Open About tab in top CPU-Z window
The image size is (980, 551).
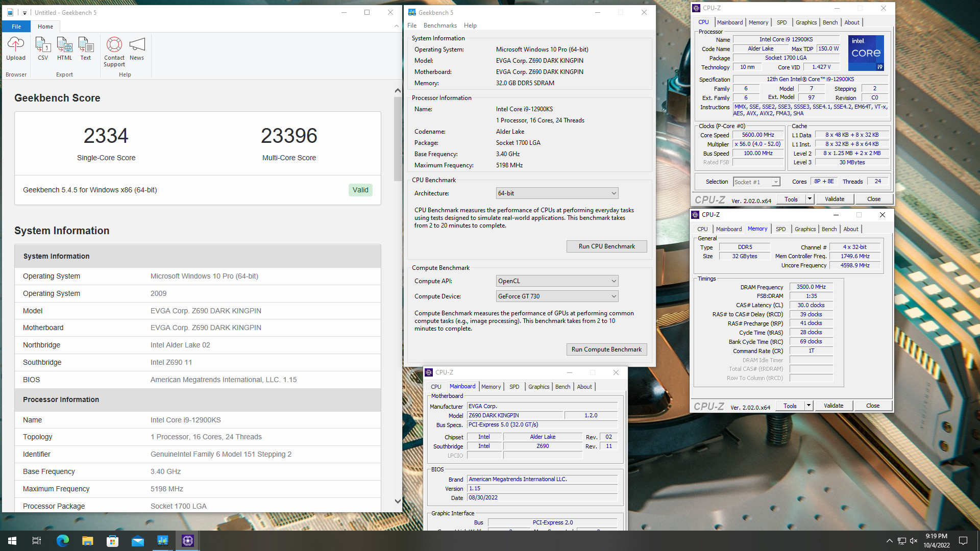[851, 22]
